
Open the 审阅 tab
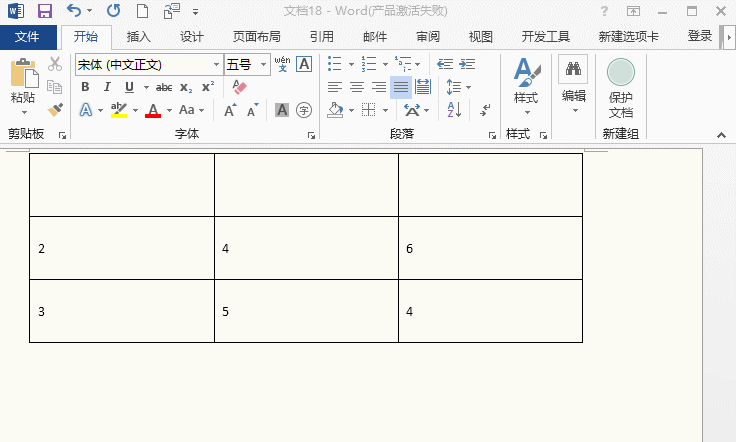tap(428, 37)
